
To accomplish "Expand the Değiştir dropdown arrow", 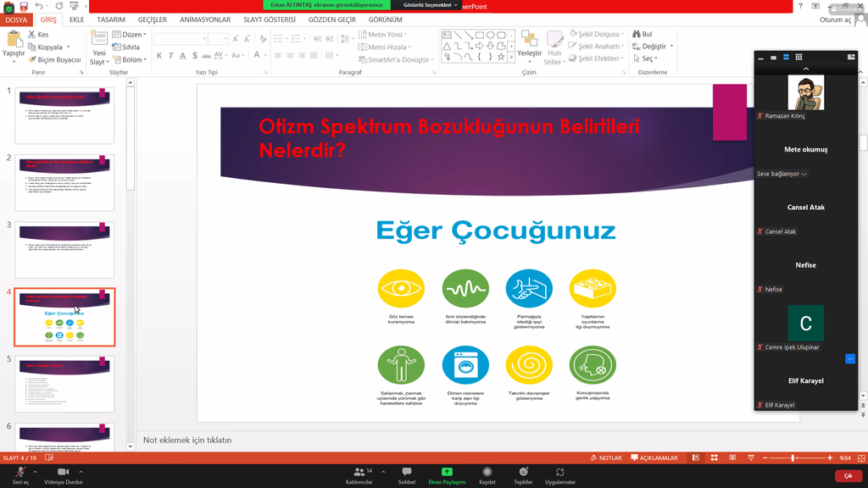I will pos(671,47).
